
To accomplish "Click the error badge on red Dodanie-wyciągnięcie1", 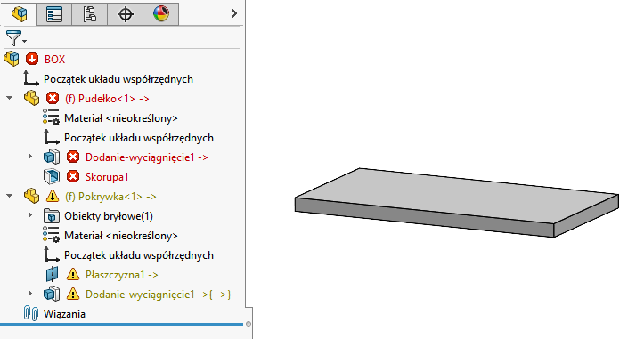I will pyautogui.click(x=73, y=157).
